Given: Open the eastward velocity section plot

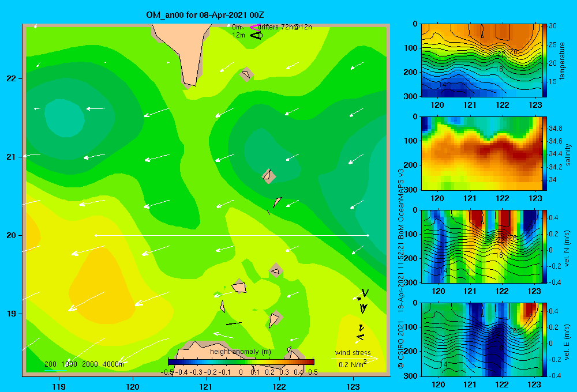Looking at the screenshot, I should point(482,340).
